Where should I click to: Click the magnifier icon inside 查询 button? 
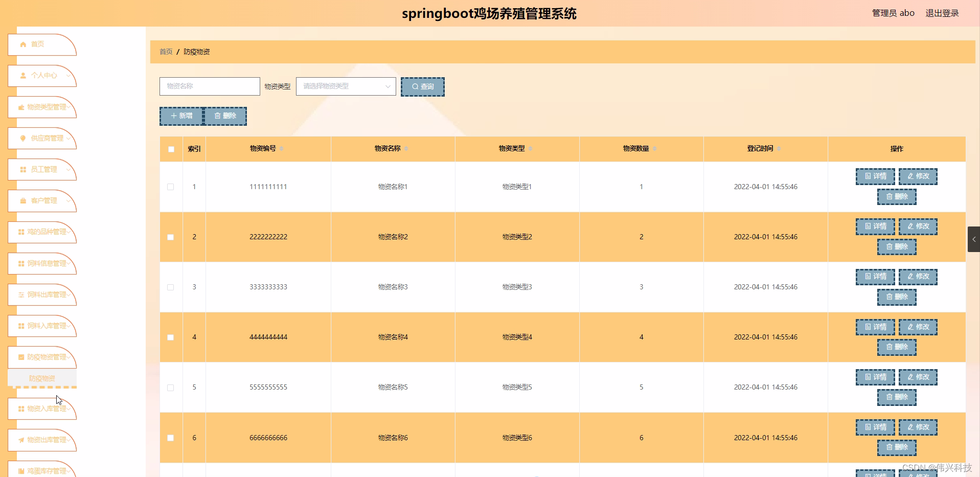pos(415,86)
